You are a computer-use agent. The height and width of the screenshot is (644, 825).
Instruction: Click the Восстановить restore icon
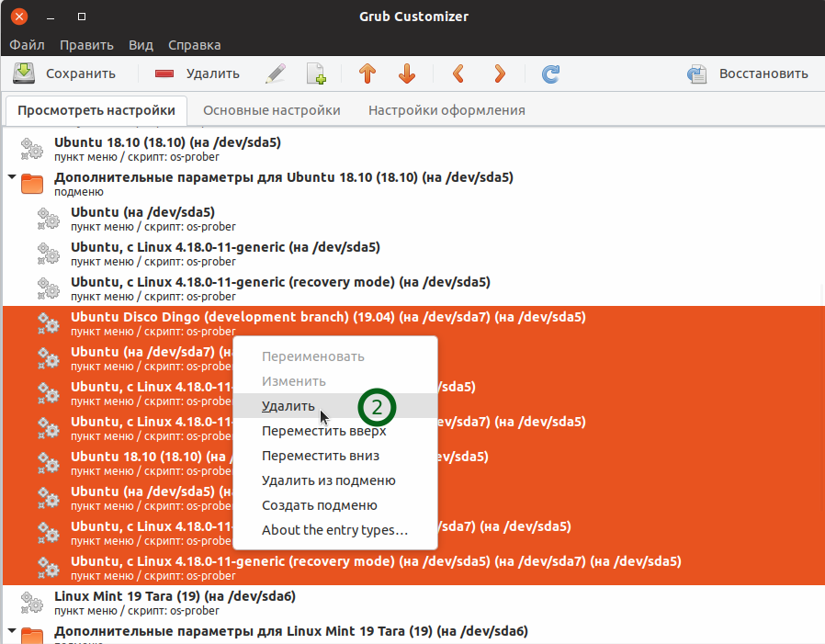(x=697, y=73)
